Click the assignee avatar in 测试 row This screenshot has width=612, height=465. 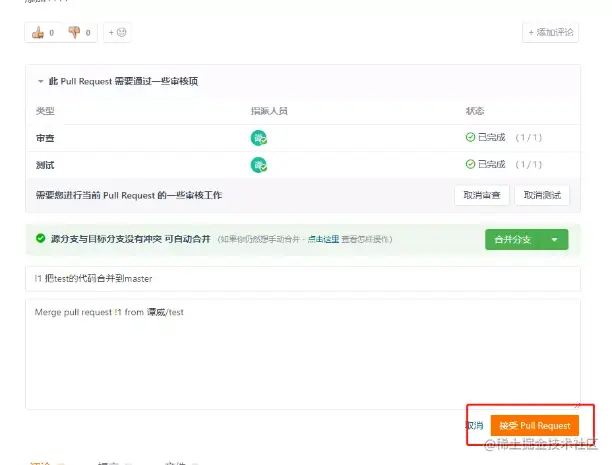258,165
